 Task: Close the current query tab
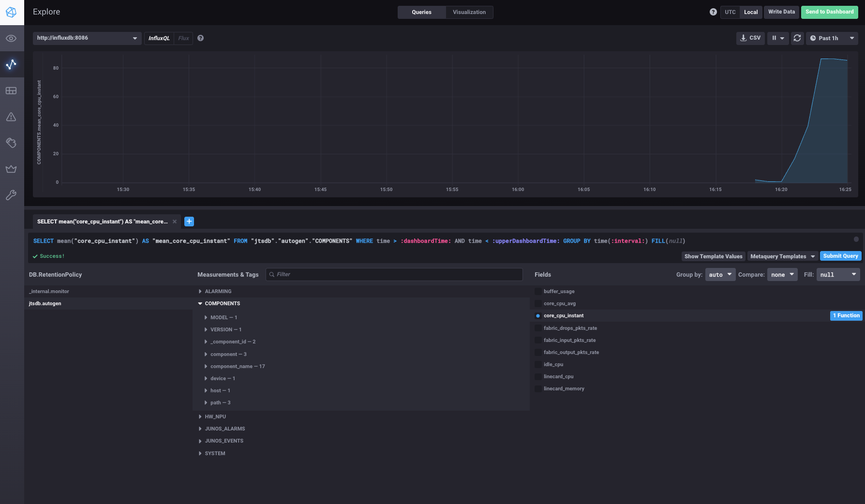coord(175,222)
